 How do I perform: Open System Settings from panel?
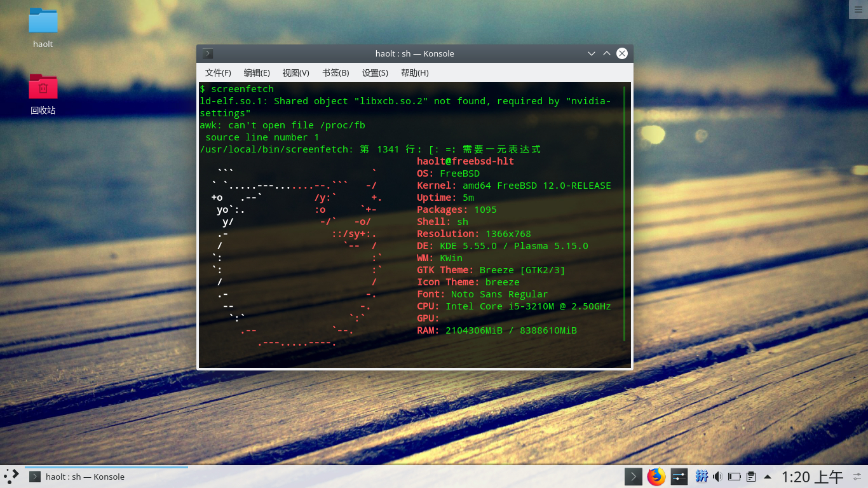(679, 477)
